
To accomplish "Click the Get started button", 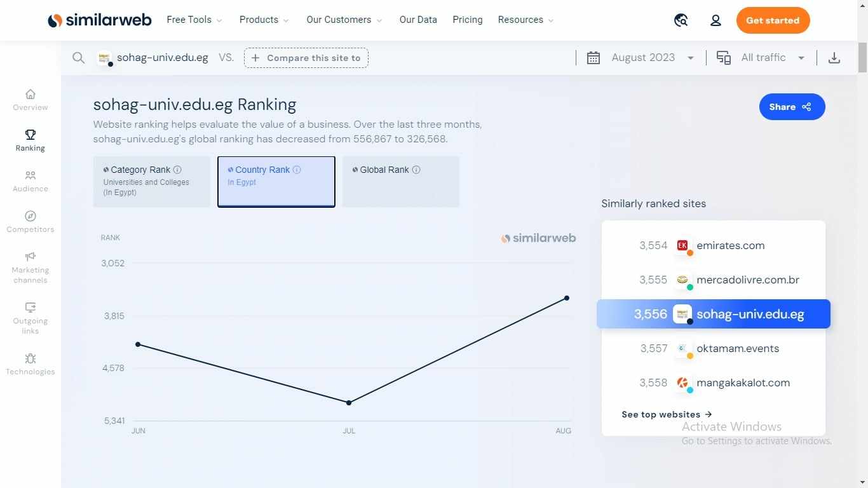I will [x=773, y=20].
